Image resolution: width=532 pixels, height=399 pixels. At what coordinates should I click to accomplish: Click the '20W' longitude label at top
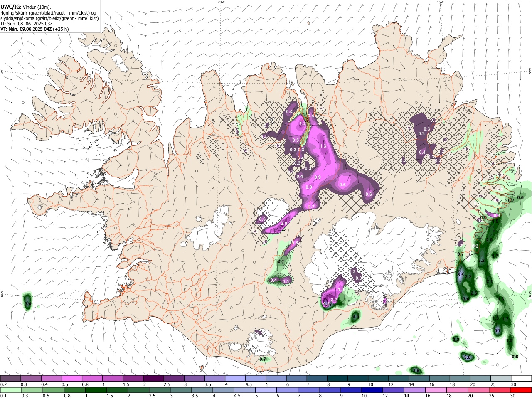pyautogui.click(x=221, y=2)
